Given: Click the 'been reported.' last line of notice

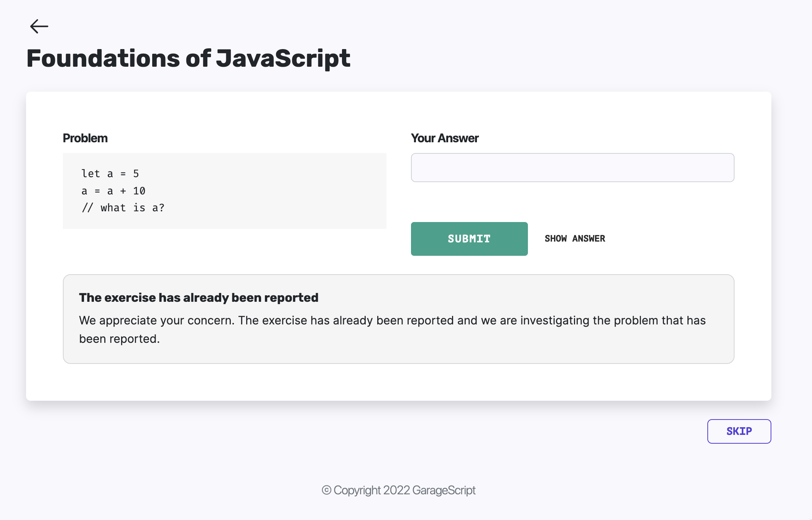Looking at the screenshot, I should (119, 339).
